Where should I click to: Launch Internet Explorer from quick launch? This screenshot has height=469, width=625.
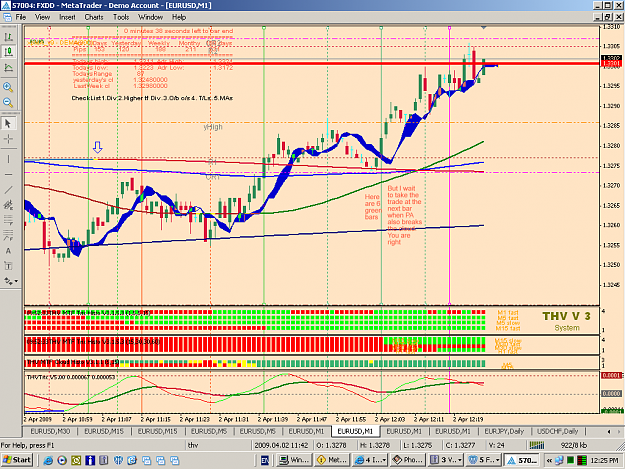click(x=48, y=460)
